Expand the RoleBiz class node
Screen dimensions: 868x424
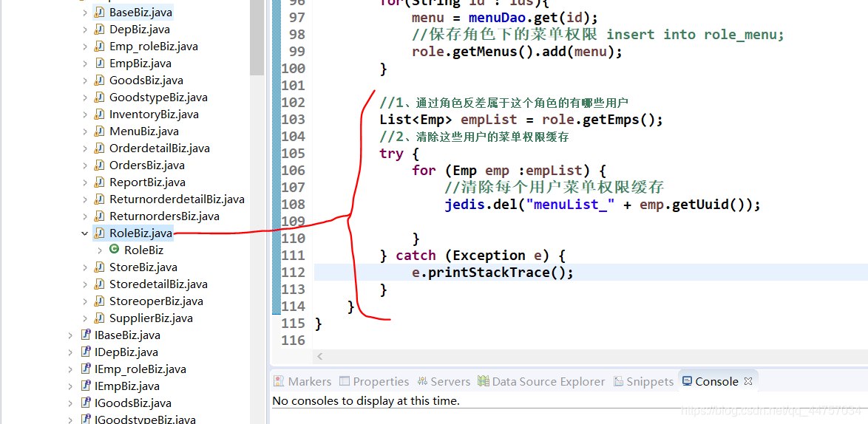pos(100,250)
